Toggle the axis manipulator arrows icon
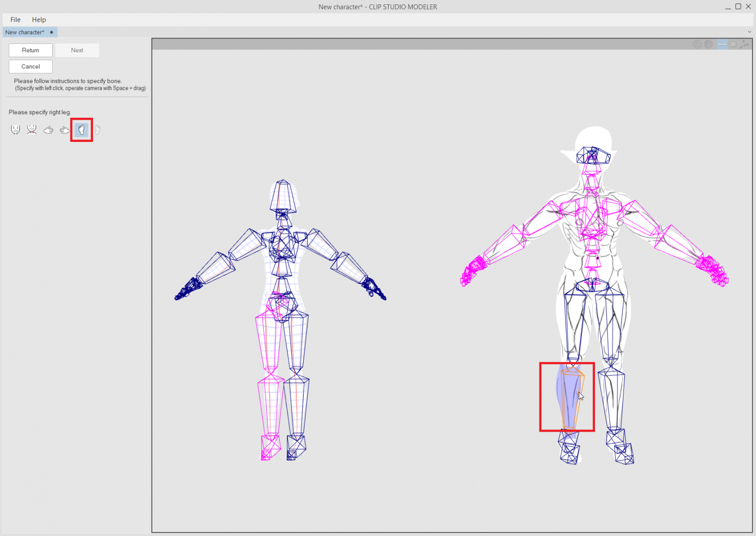 (x=744, y=44)
